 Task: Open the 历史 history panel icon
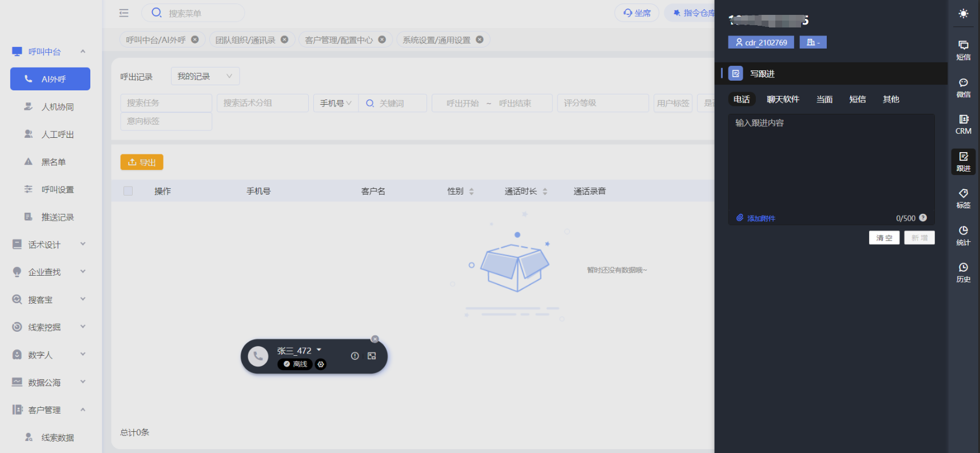(x=963, y=272)
